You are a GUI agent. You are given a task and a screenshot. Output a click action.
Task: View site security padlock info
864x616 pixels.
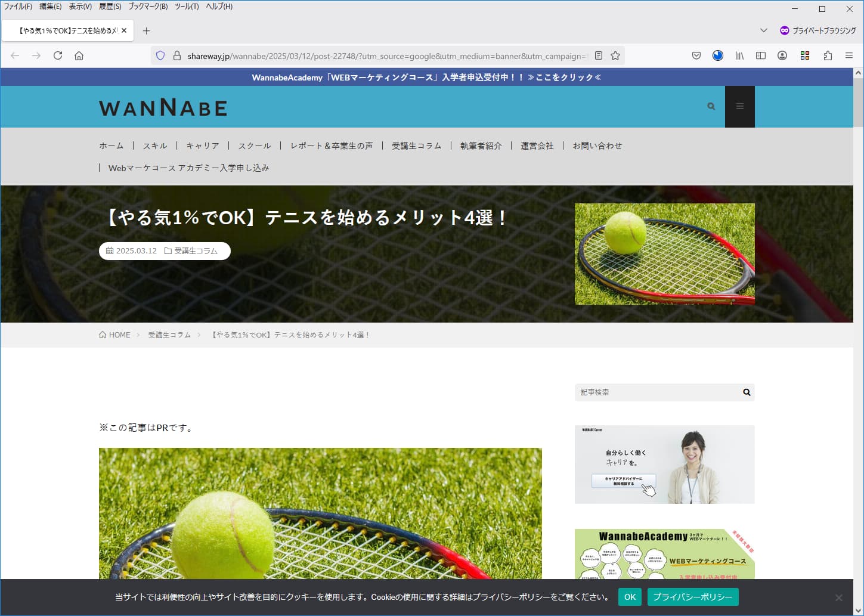(x=177, y=55)
